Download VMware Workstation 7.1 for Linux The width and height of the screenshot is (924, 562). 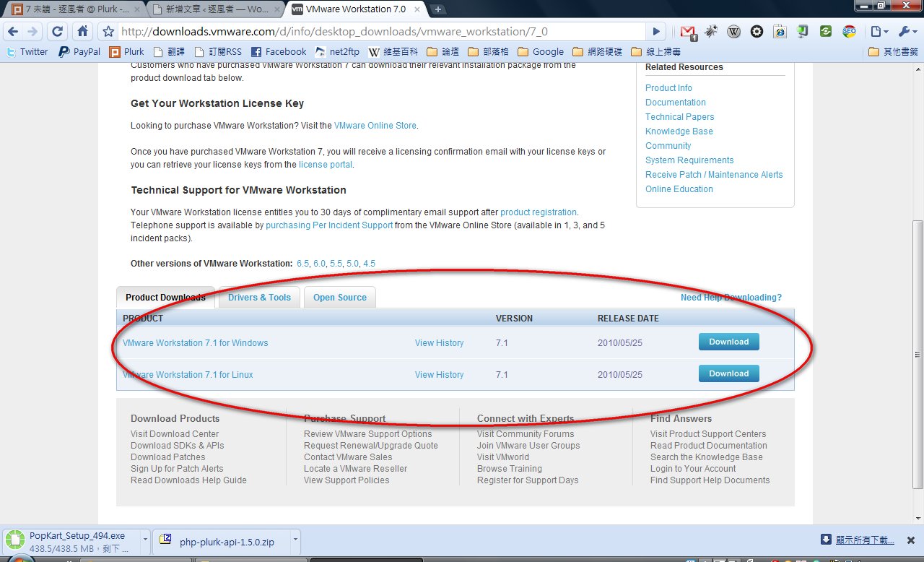click(728, 373)
